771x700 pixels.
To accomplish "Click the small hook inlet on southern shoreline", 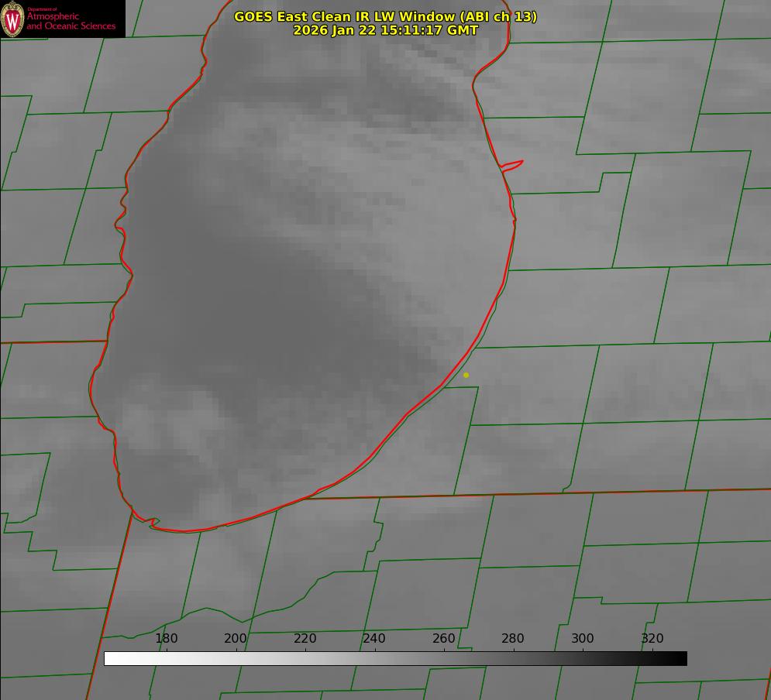I will (153, 523).
